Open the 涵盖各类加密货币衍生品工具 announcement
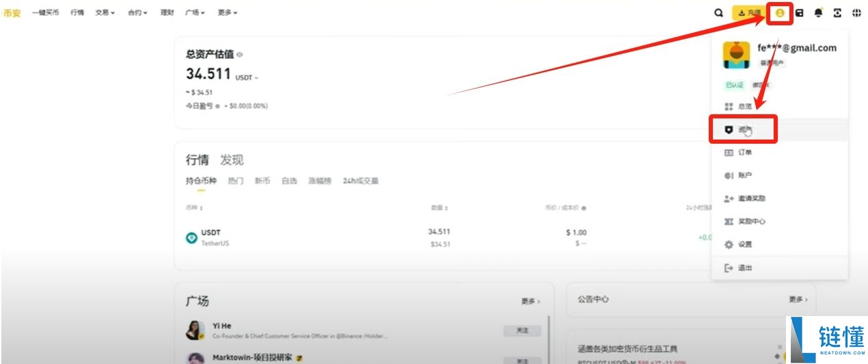 tap(628, 349)
